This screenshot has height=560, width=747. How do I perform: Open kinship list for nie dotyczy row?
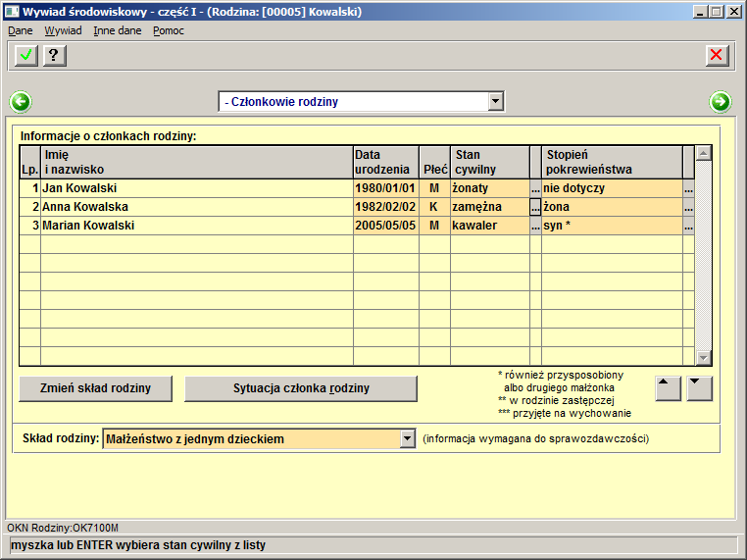pos(688,188)
